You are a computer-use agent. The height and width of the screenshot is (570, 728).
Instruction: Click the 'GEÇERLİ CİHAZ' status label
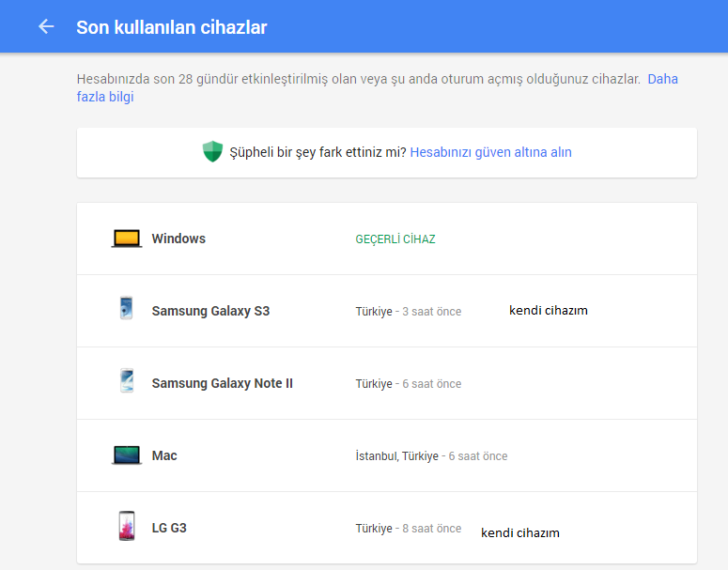(x=395, y=239)
